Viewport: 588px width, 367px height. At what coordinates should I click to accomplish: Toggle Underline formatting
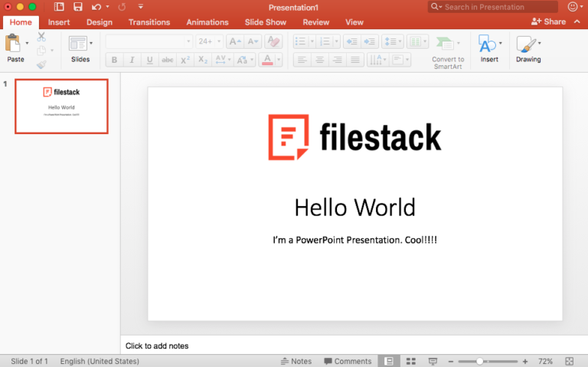(x=149, y=60)
